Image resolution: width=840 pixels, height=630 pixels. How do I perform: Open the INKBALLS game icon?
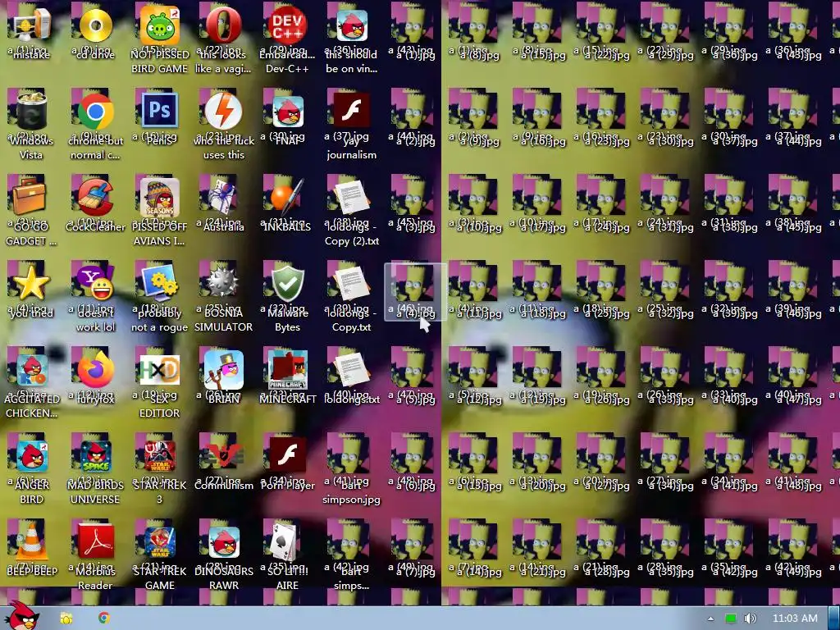click(287, 197)
